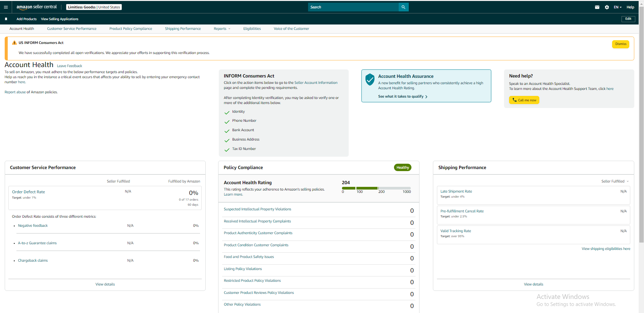Open the Seller Account Information link

click(x=316, y=83)
